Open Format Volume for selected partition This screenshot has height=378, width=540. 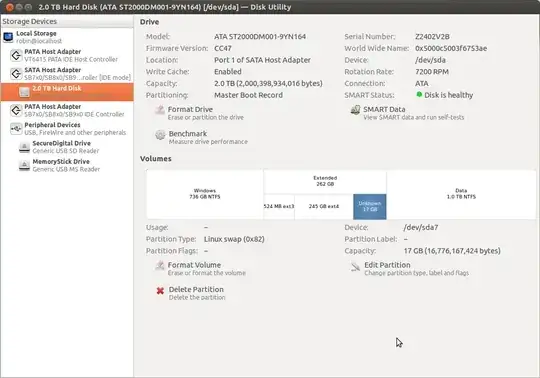click(200, 269)
